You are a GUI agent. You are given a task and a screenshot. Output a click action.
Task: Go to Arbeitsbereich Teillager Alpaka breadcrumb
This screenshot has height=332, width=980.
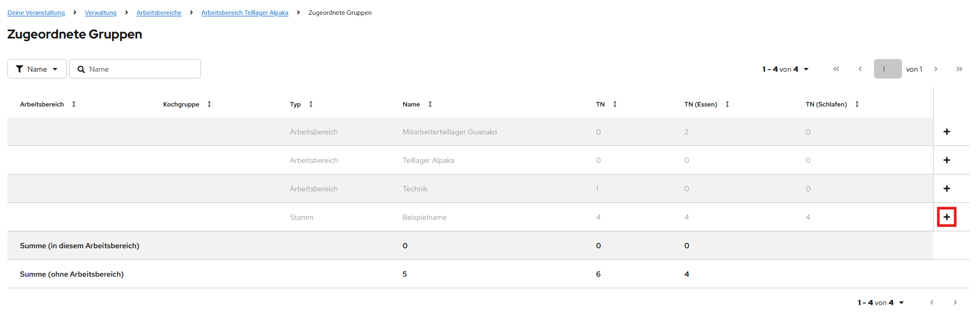point(245,13)
